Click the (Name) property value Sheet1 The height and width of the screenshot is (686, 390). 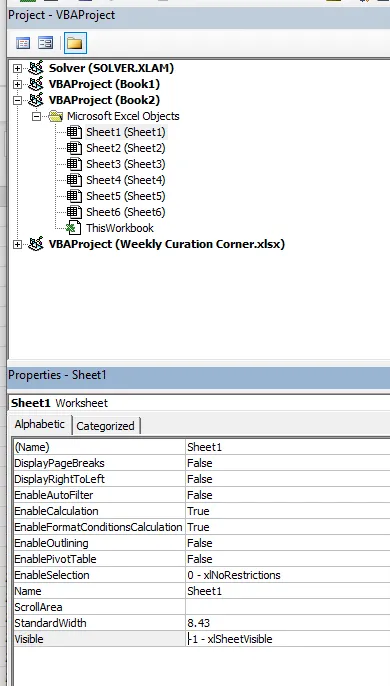[x=288, y=447]
